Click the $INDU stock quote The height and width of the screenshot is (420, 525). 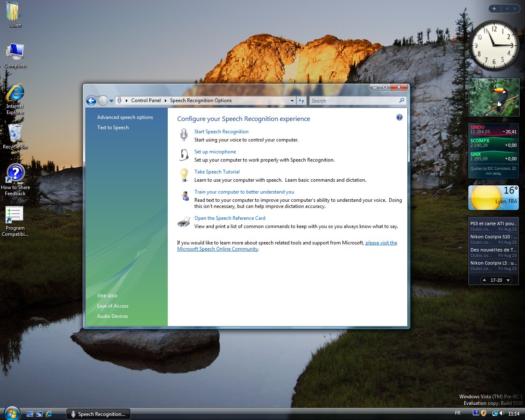493,130
